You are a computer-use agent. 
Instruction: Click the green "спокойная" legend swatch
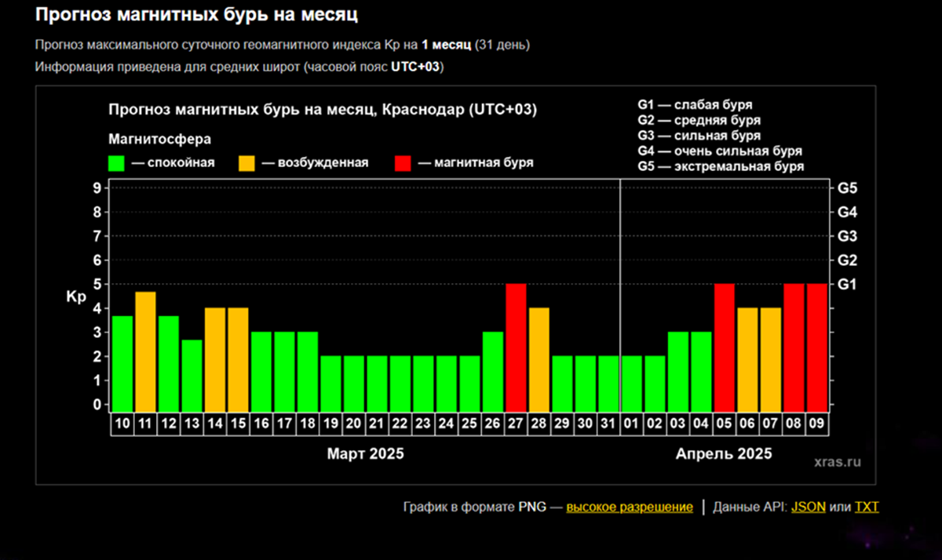tap(116, 163)
